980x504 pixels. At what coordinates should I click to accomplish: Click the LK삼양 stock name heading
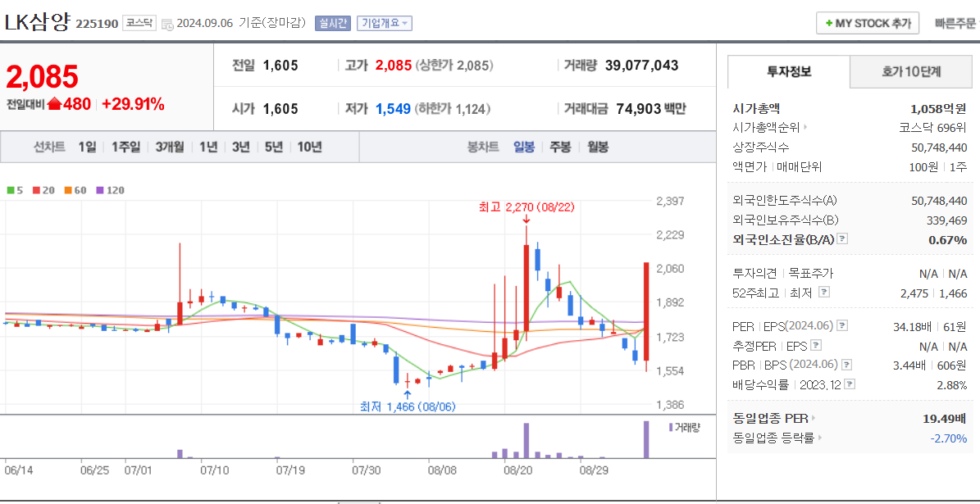point(37,22)
